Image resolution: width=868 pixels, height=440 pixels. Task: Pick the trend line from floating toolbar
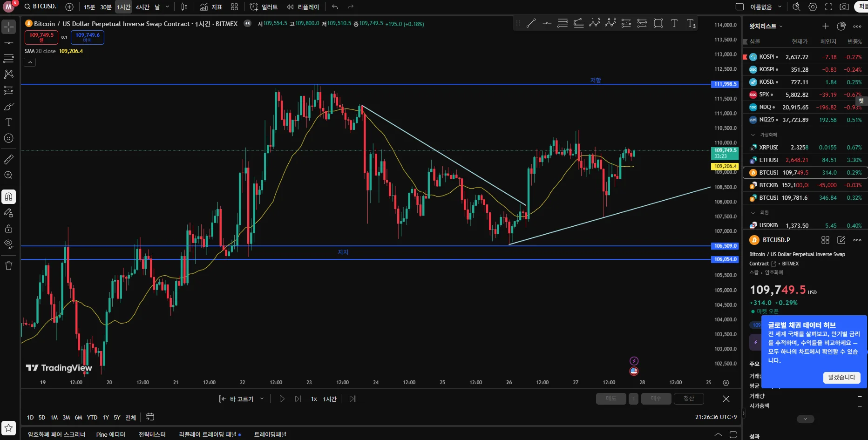coord(531,23)
